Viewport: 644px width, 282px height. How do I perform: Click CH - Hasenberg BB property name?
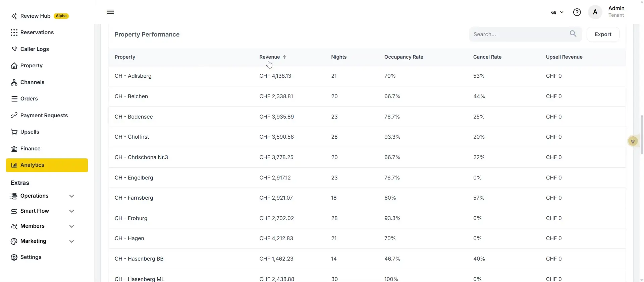(139, 259)
